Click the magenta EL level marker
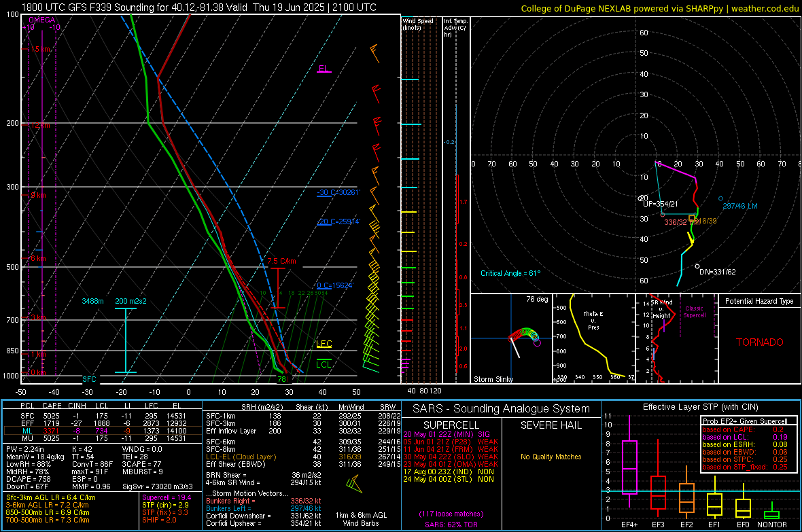Image resolution: width=802 pixels, height=532 pixels. tap(324, 69)
